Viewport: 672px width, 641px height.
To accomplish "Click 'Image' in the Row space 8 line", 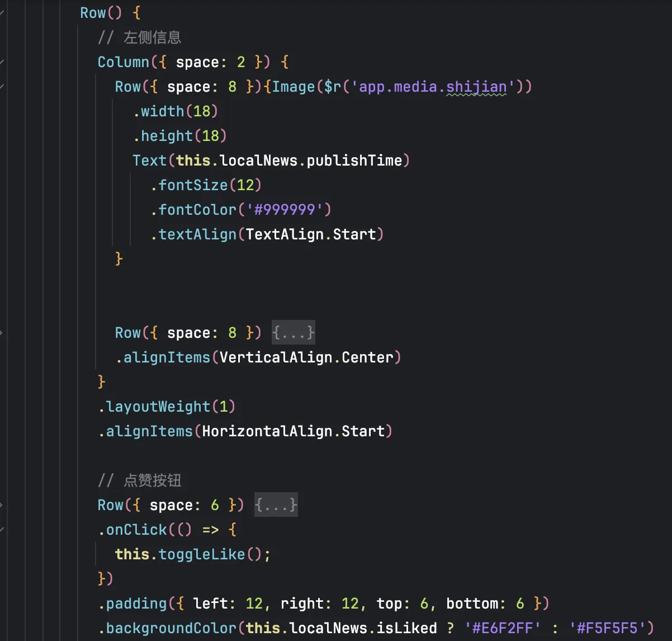I will coord(294,87).
